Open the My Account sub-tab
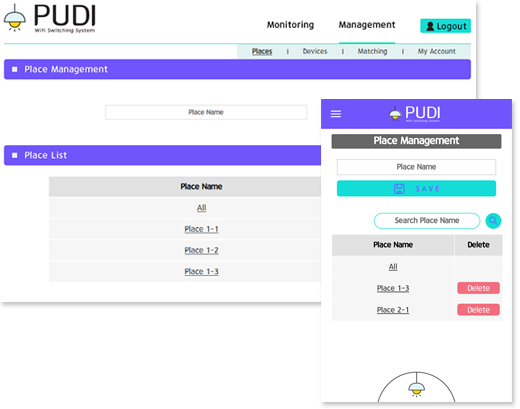520x409 pixels. point(436,51)
